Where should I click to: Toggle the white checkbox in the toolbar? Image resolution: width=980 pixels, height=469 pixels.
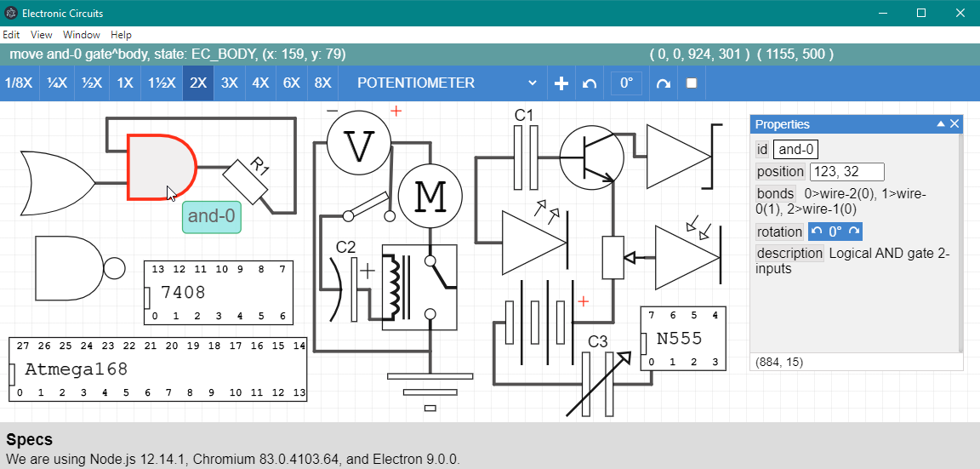tap(692, 83)
